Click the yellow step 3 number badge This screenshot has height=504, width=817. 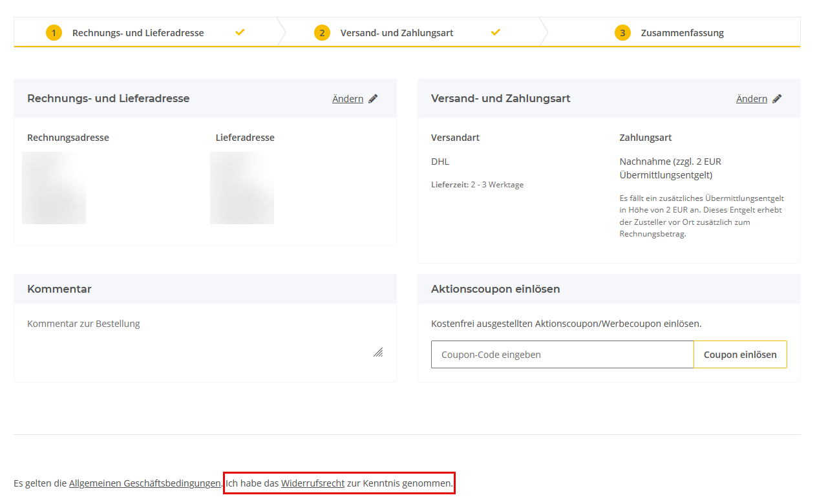pos(622,33)
